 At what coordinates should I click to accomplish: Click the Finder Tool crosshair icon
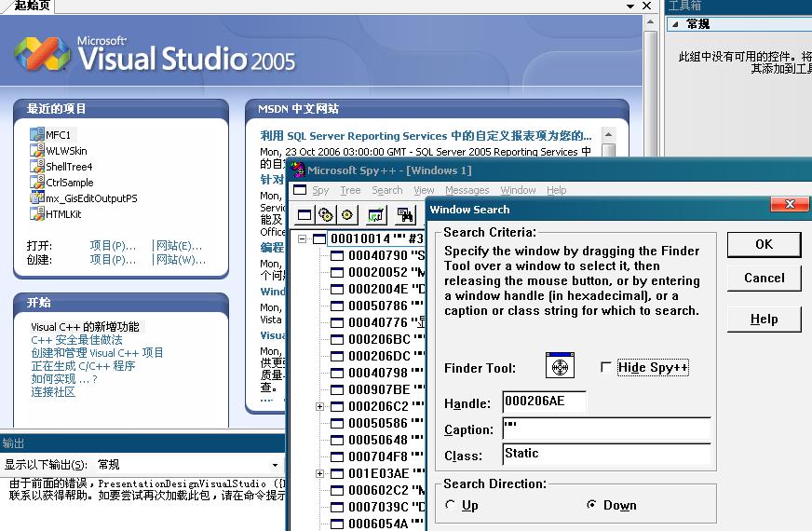pos(560,365)
